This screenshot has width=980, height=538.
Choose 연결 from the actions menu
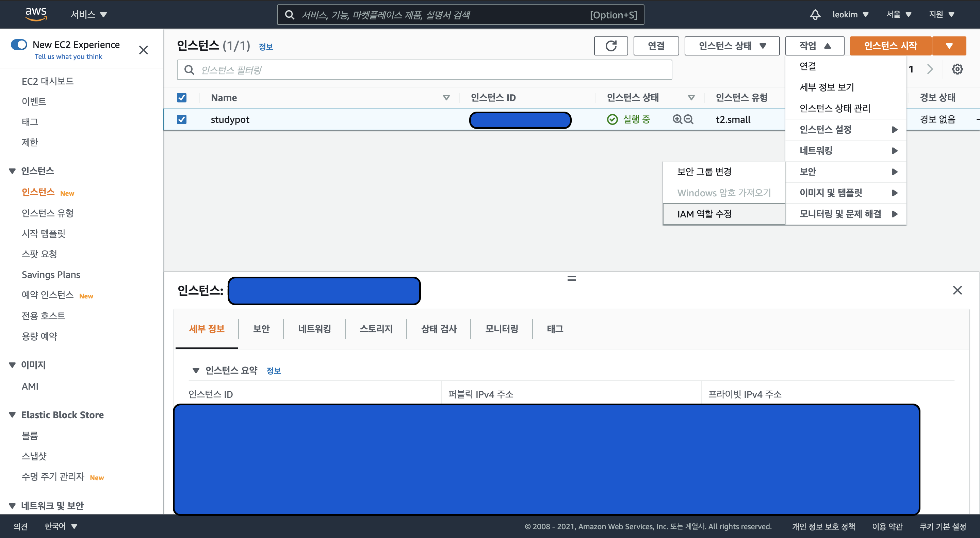tap(846, 66)
